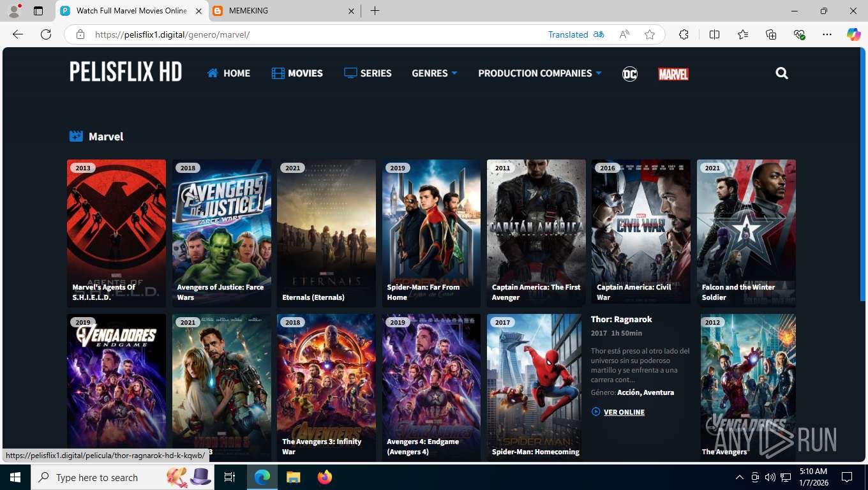Open Collections icon

click(771, 34)
